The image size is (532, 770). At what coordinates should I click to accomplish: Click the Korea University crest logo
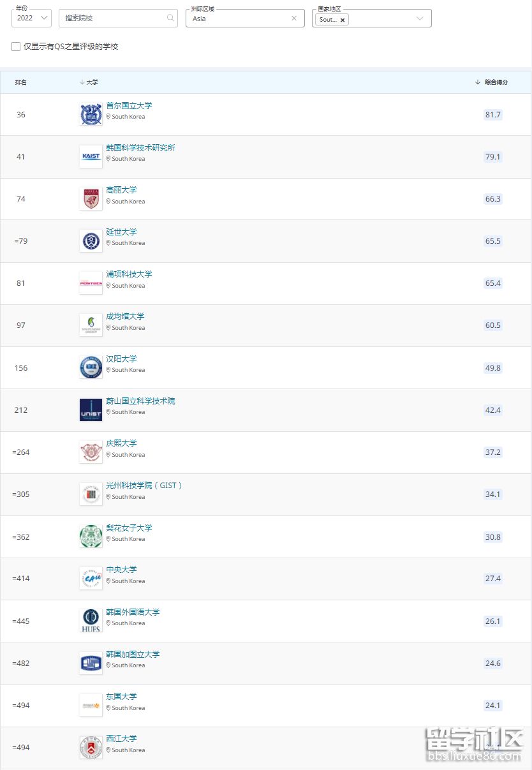coord(91,199)
